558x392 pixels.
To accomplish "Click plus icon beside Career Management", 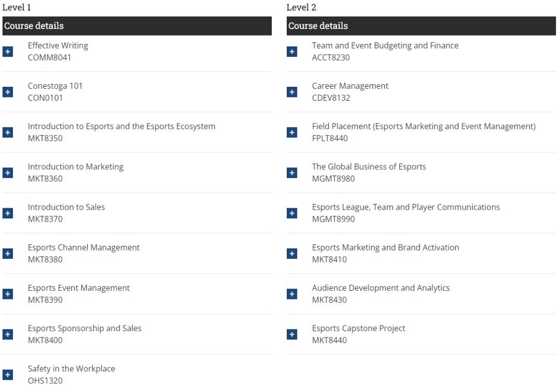I will click(292, 92).
